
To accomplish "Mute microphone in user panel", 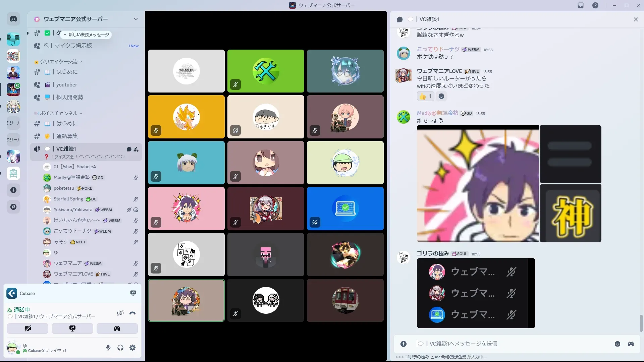I will [x=108, y=348].
